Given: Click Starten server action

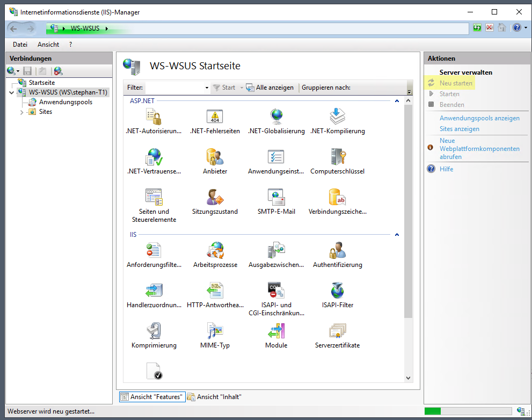Looking at the screenshot, I should coord(449,94).
